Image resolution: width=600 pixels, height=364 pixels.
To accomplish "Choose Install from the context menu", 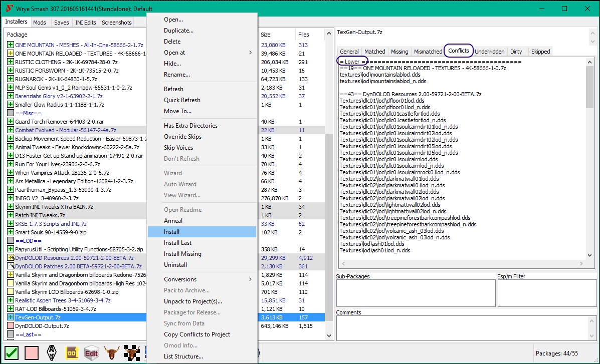I will (x=202, y=232).
